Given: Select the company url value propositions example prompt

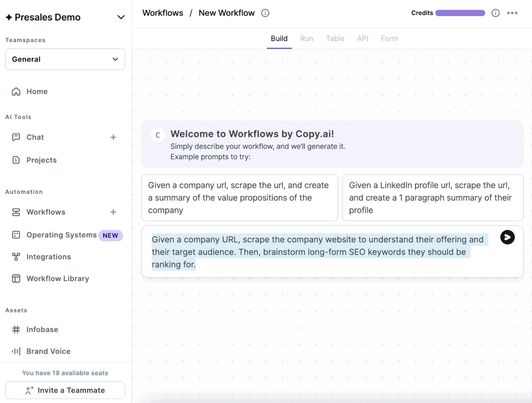Looking at the screenshot, I should (239, 197).
